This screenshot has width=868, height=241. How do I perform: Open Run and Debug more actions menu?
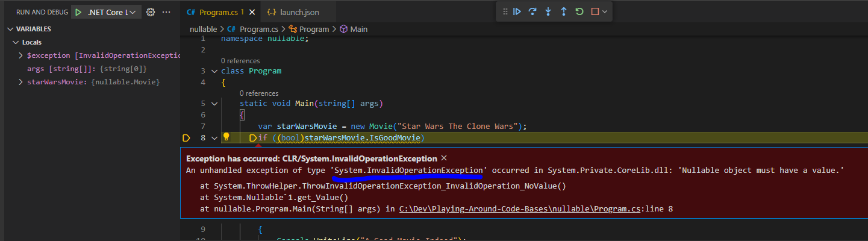tap(167, 12)
